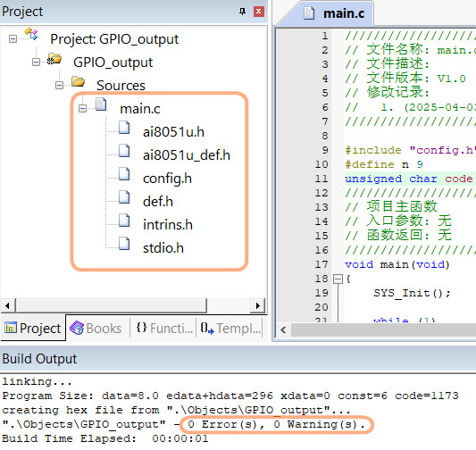Open intrins.h from project tree
The width and height of the screenshot is (476, 450).
[168, 225]
